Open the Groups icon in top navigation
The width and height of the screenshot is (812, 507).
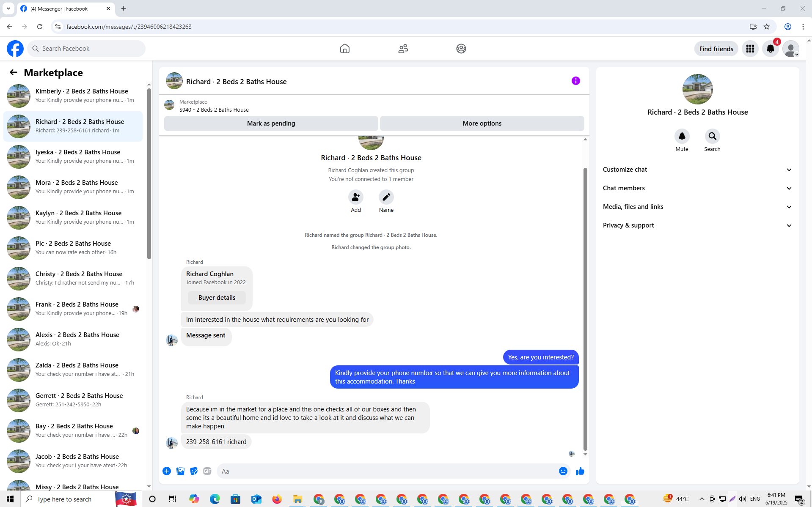(x=461, y=49)
